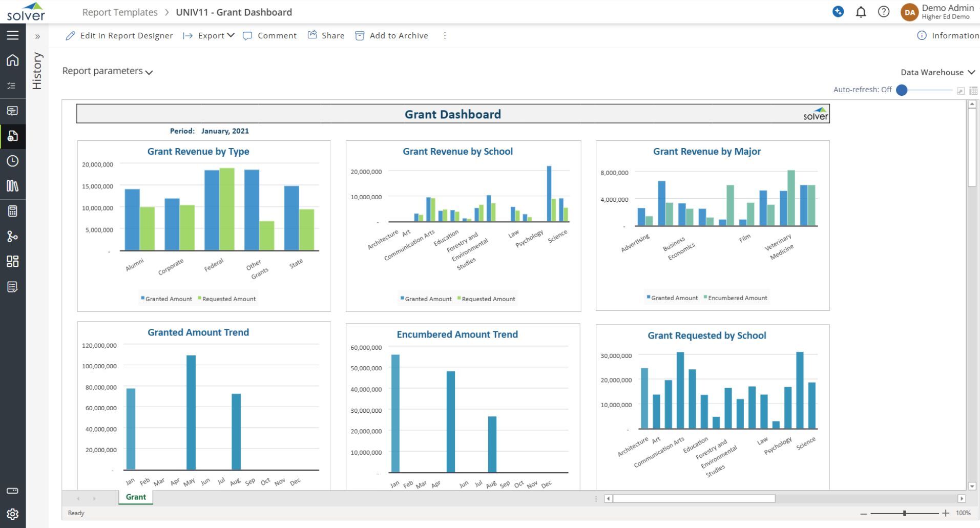Viewport: 980px width, 528px height.
Task: Expand the History panel with double chevron
Action: [x=37, y=36]
